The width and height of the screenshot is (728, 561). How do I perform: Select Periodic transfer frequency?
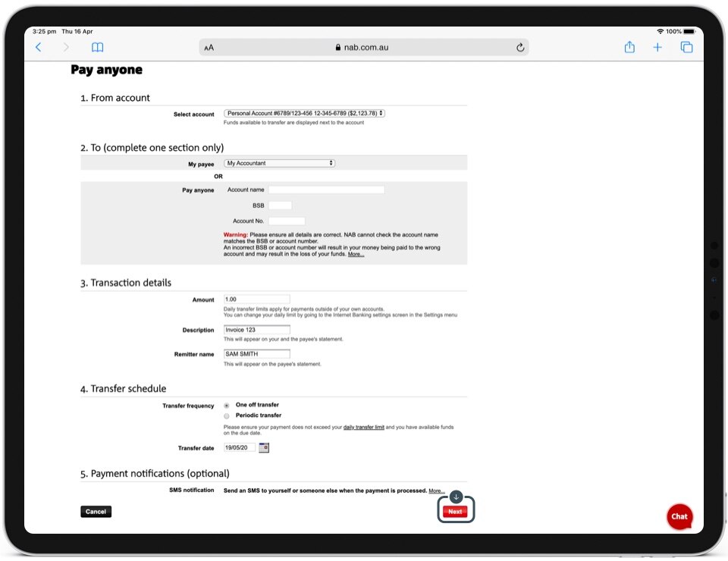click(227, 416)
